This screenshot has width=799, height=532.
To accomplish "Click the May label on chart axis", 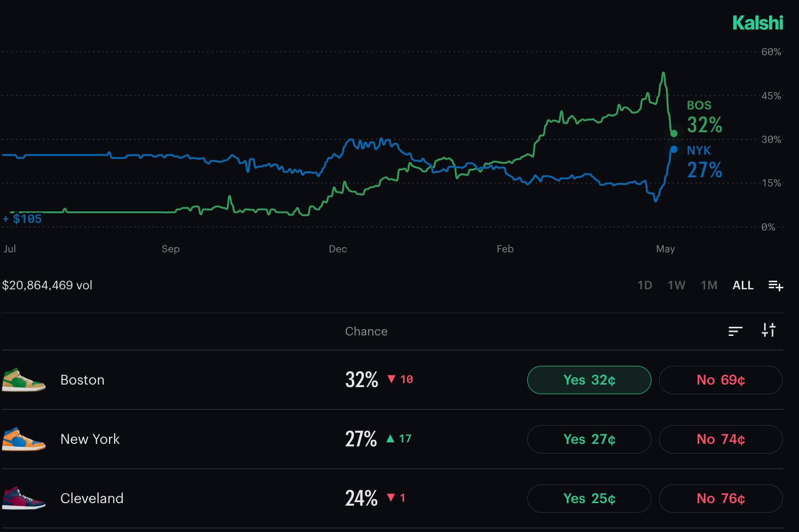I will [x=665, y=249].
